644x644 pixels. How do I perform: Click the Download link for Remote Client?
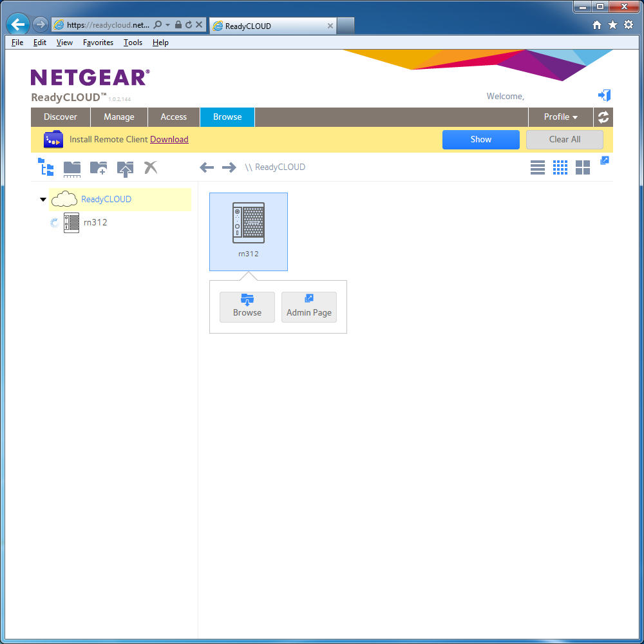[169, 139]
